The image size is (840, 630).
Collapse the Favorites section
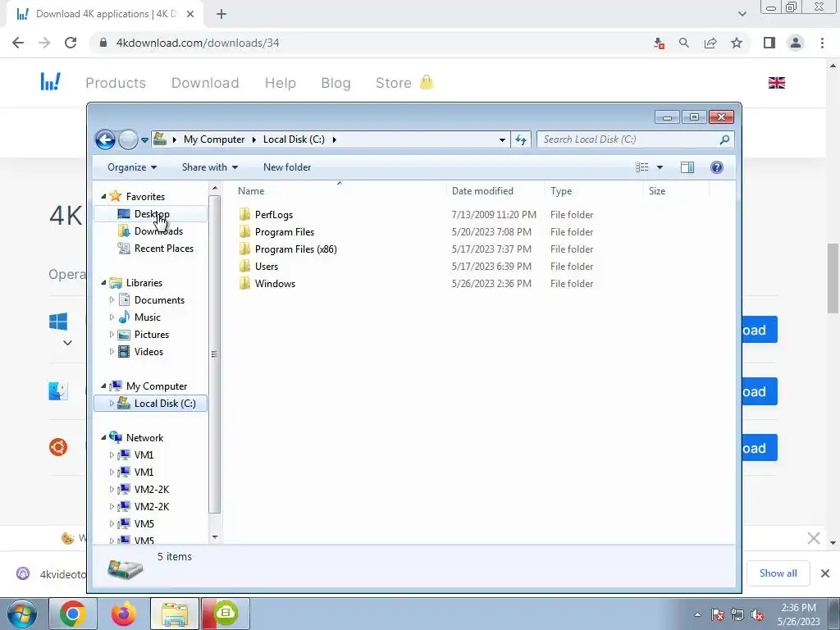tap(103, 197)
